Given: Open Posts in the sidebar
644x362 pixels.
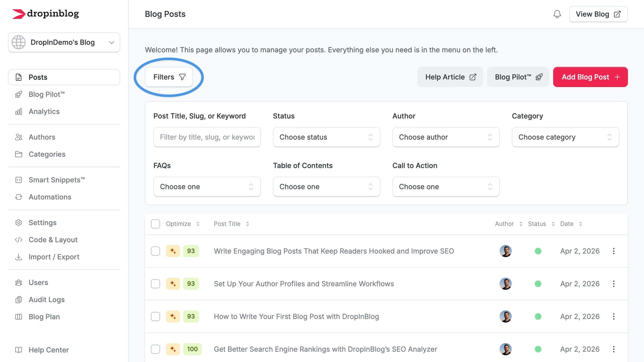Looking at the screenshot, I should pos(64,77).
